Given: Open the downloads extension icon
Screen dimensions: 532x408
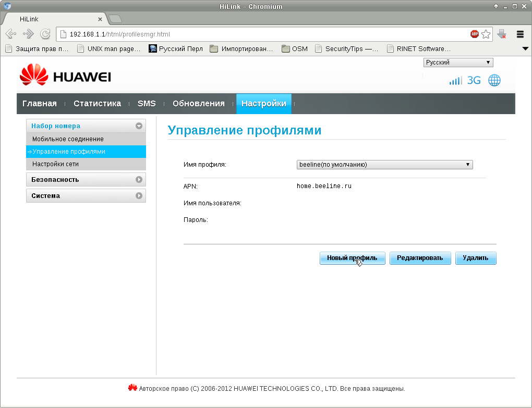Looking at the screenshot, I should pyautogui.click(x=502, y=34).
